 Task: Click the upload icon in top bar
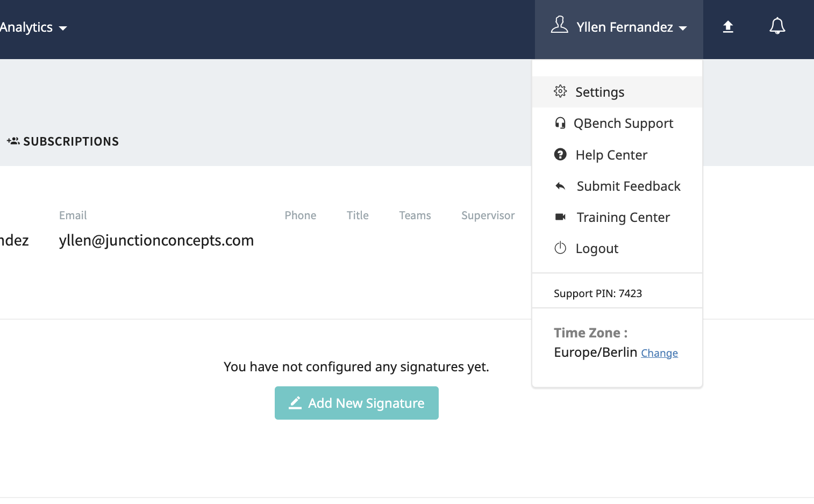pyautogui.click(x=728, y=26)
